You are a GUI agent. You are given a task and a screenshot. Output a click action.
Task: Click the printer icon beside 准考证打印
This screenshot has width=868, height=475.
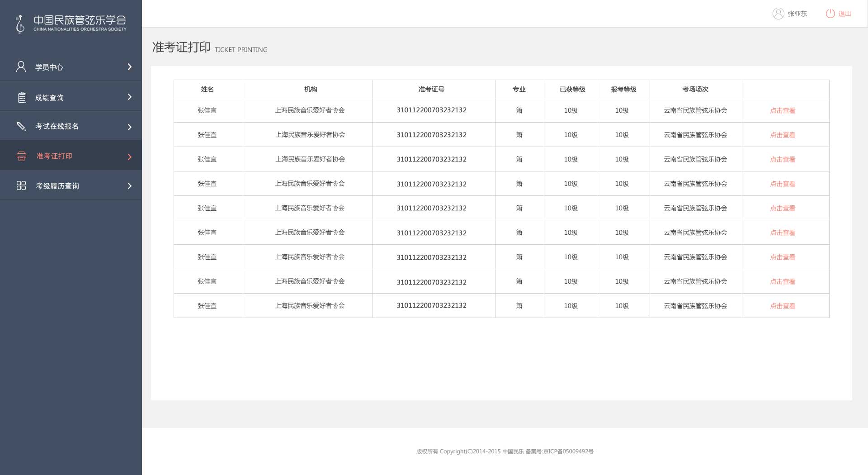[21, 157]
